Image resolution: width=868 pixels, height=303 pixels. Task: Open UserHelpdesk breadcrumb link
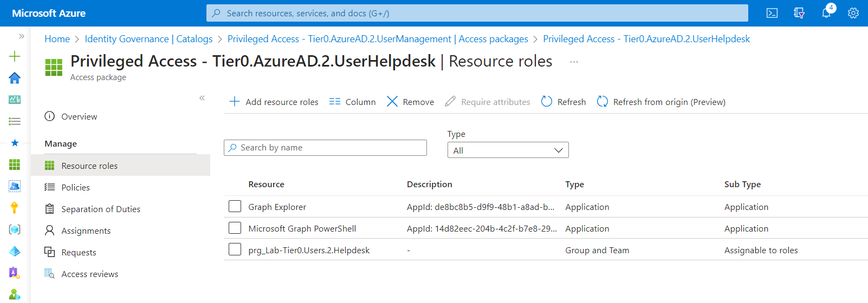[x=646, y=39]
